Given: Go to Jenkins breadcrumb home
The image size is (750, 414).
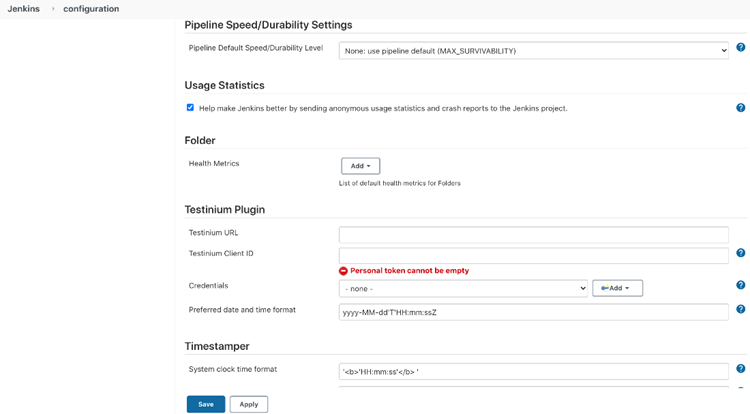Looking at the screenshot, I should pos(23,9).
